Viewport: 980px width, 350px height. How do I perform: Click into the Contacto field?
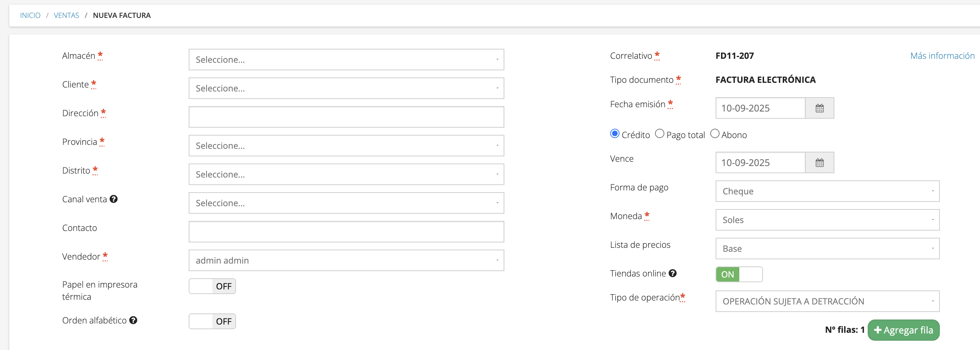click(x=346, y=232)
